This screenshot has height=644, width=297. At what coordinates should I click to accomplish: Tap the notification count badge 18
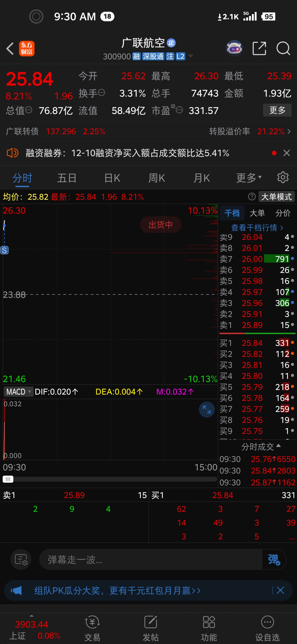pos(107,17)
